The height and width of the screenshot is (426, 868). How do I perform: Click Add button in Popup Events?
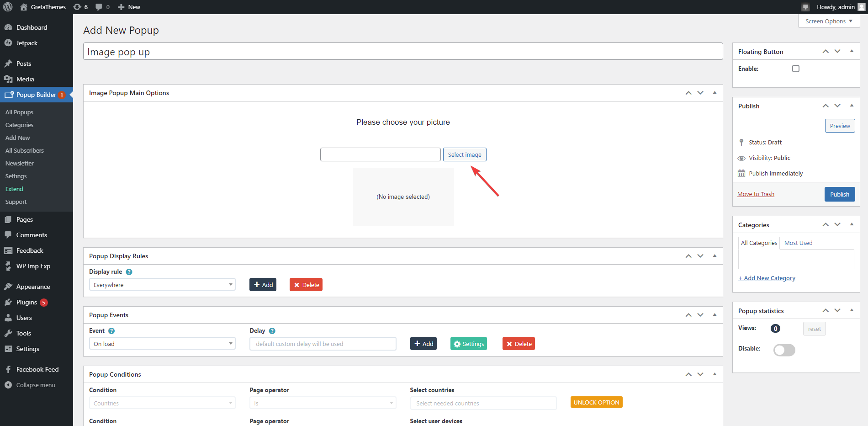423,344
